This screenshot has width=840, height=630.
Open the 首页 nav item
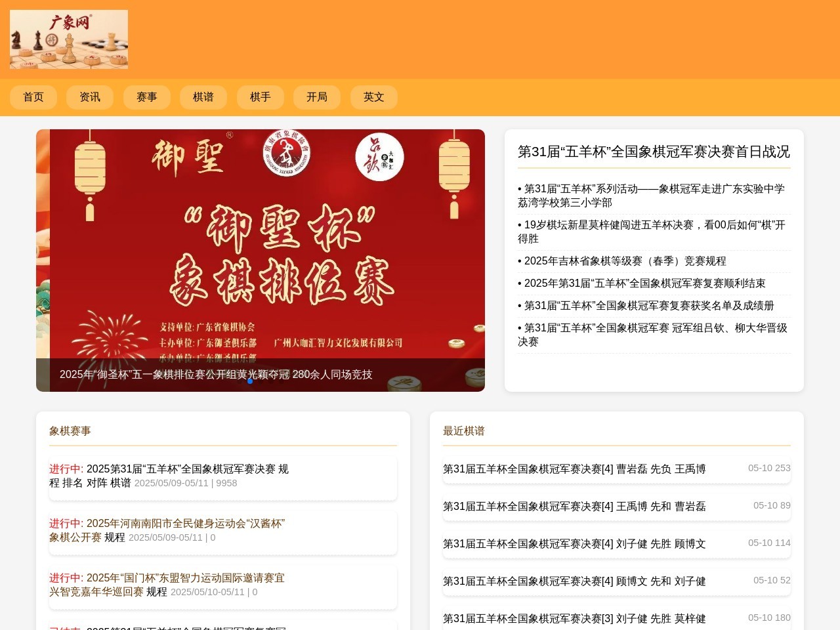click(33, 97)
